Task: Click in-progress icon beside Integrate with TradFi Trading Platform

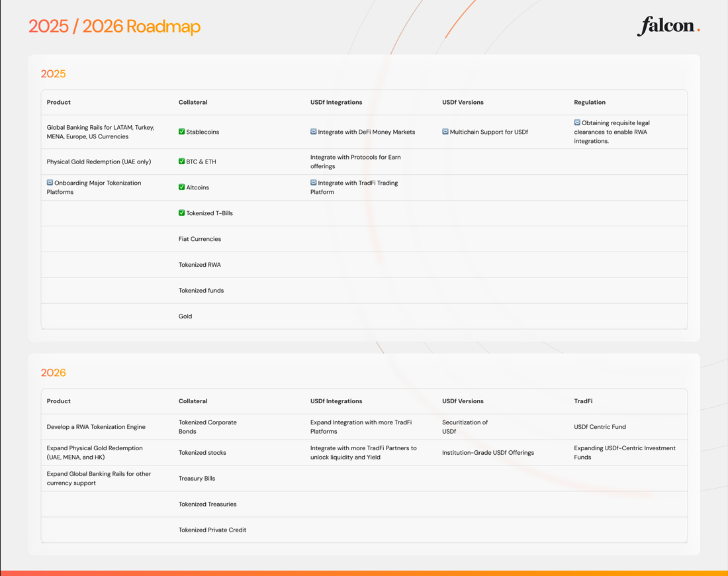Action: click(x=314, y=183)
